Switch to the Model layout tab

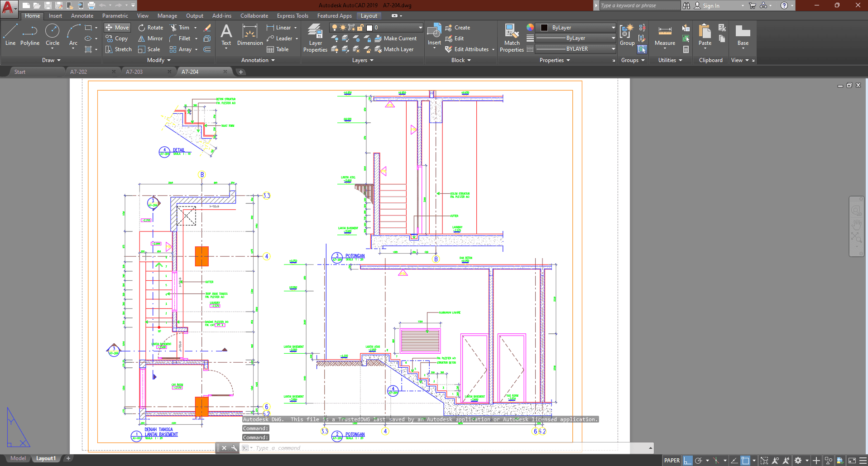[x=18, y=458]
